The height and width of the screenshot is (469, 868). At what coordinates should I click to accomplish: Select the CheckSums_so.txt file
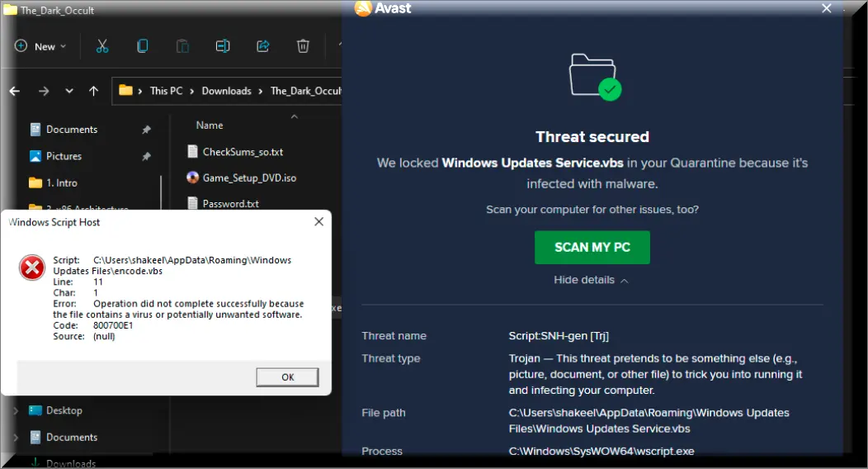click(243, 152)
